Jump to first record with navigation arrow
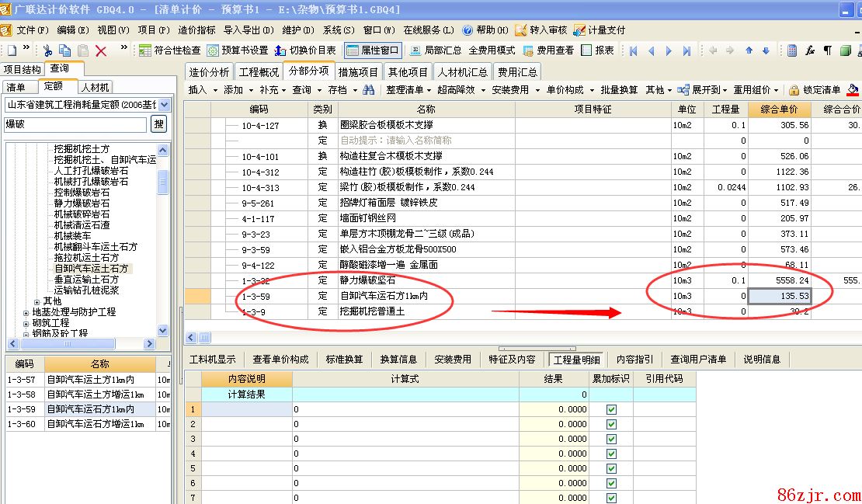This screenshot has height=504, width=862. (x=634, y=50)
